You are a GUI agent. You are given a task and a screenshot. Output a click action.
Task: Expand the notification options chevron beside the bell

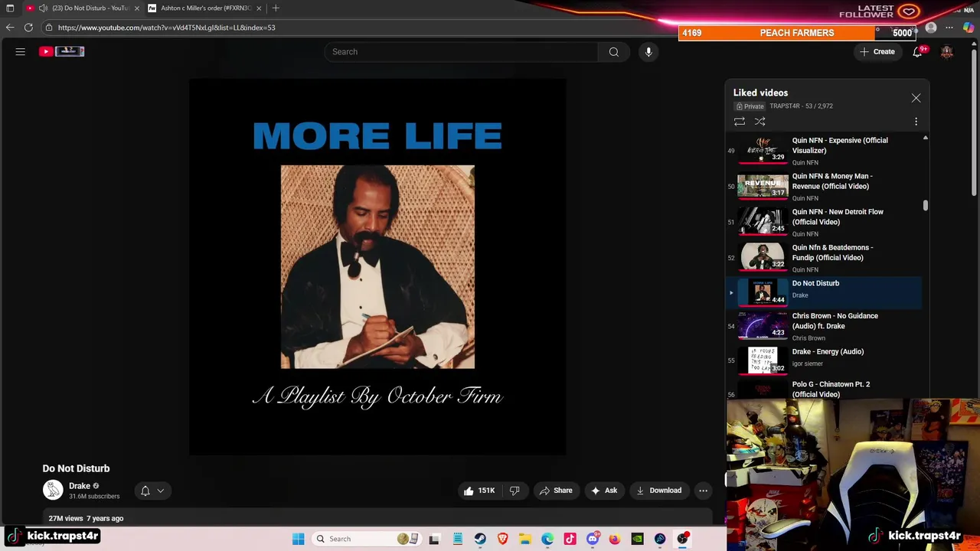(160, 491)
